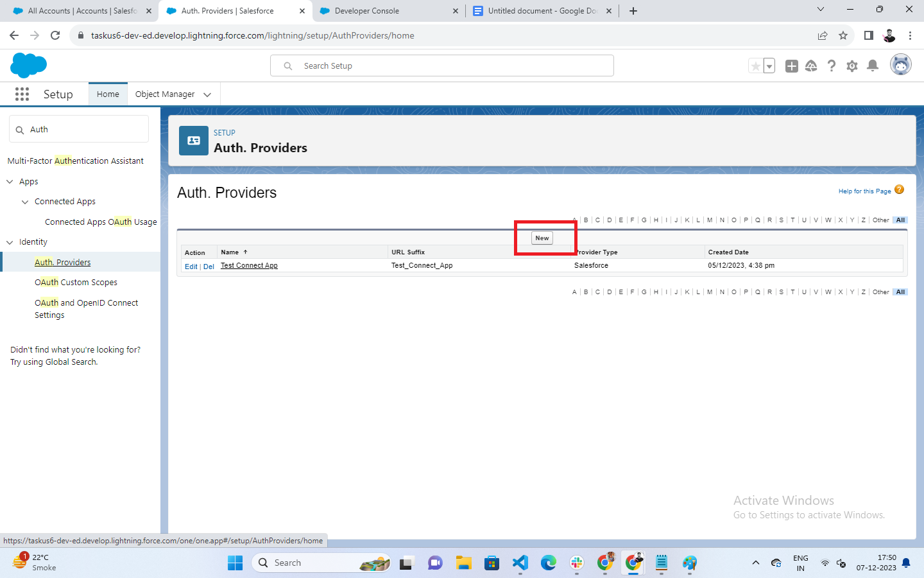Share this page icon in address bar
Screen dimensions: 924x578
[823, 35]
